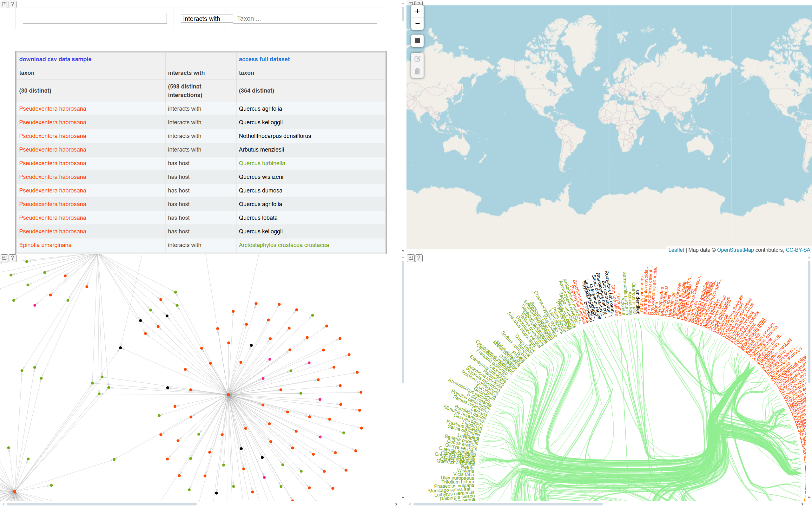Click 'Arctostaphylos crustacea crustacea' in table
The height and width of the screenshot is (507, 812).
click(284, 245)
